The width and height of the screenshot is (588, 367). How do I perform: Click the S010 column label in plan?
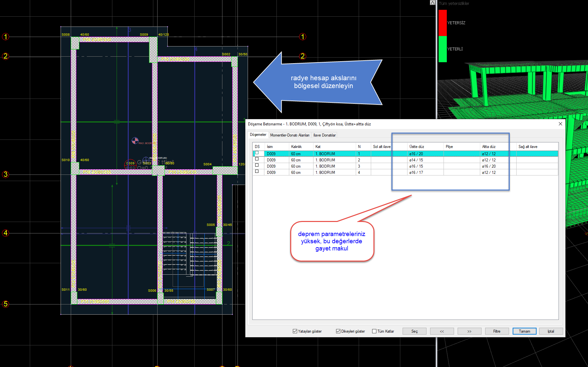coord(66,160)
